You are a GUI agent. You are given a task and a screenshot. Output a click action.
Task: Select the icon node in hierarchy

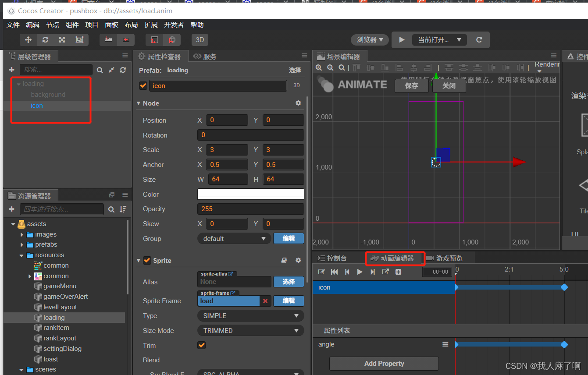[x=37, y=106]
